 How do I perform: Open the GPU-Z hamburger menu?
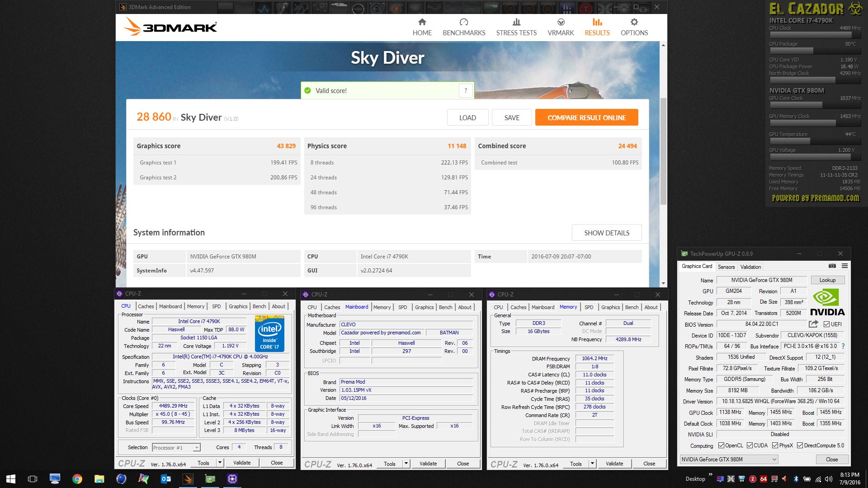tap(844, 266)
